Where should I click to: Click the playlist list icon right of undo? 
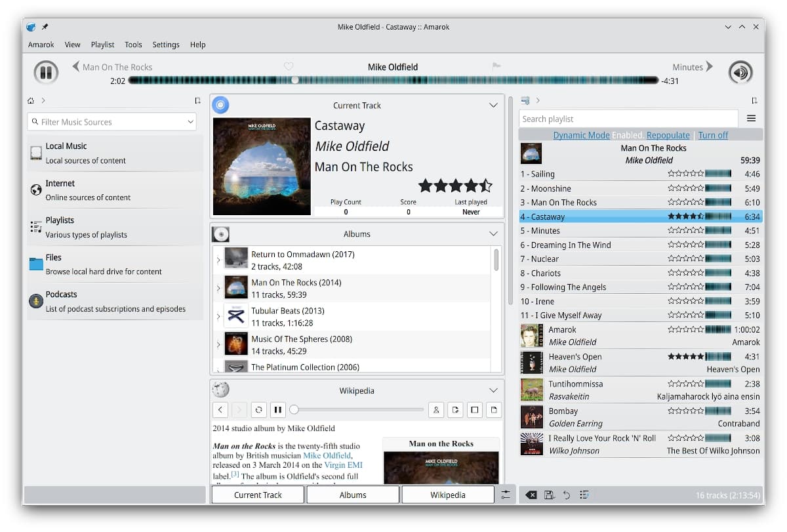[x=584, y=495]
